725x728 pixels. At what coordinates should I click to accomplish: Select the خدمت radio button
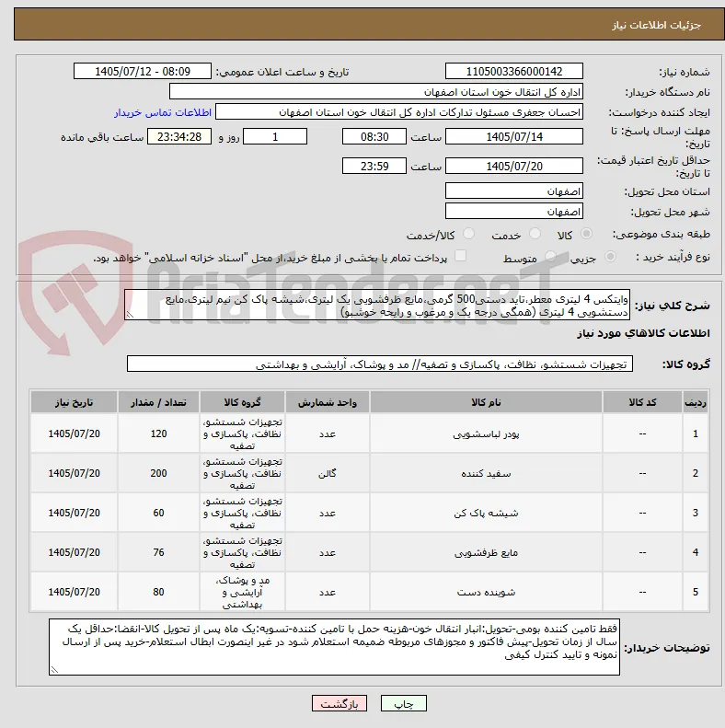tap(535, 234)
